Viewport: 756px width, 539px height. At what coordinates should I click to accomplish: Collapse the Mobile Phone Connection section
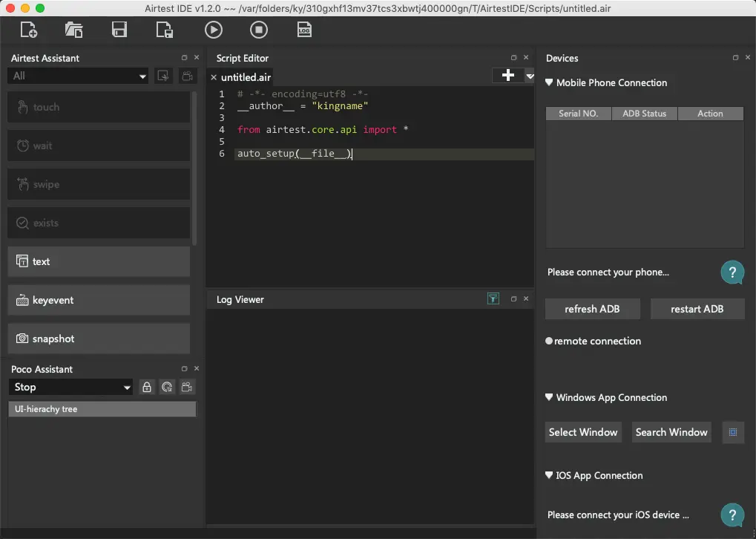coord(550,83)
